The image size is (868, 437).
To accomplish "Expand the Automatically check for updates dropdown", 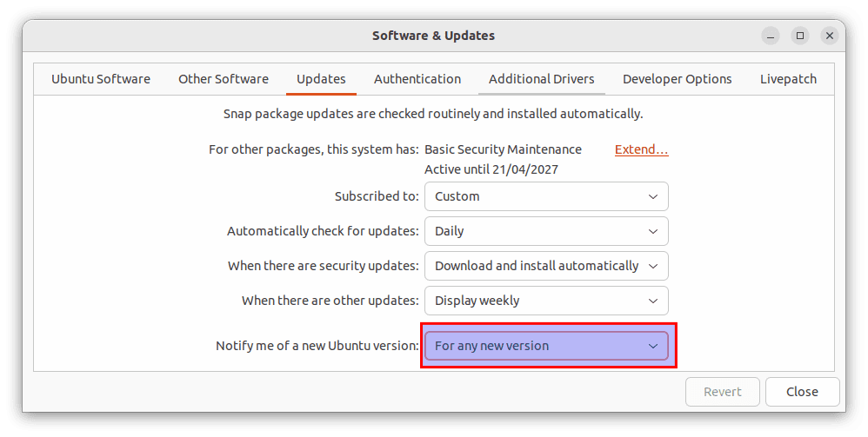I will click(x=546, y=231).
